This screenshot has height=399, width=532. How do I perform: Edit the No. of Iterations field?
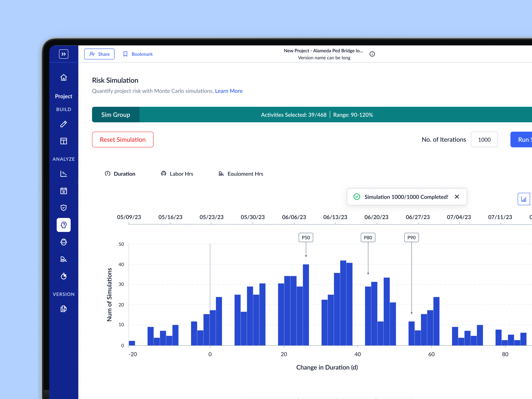[x=484, y=139]
